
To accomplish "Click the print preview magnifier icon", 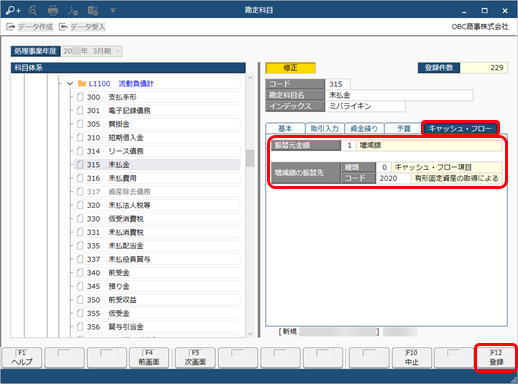I will click(x=33, y=11).
